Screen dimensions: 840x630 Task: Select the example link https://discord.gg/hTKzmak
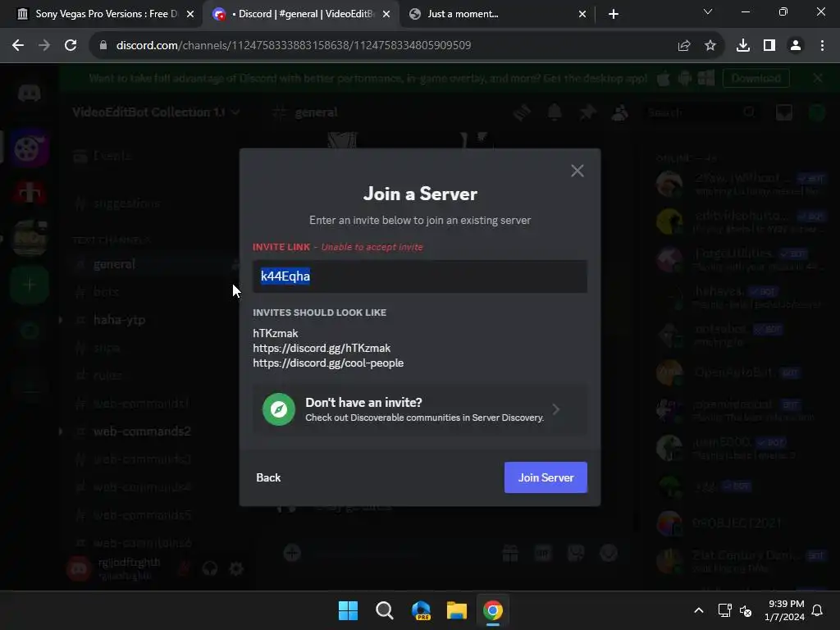(322, 348)
